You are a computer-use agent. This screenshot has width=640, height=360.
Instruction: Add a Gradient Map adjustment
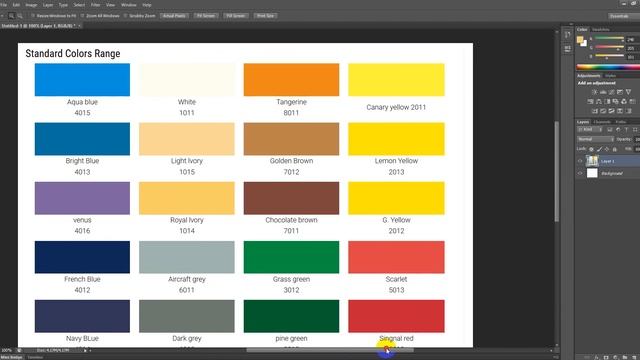point(629,111)
